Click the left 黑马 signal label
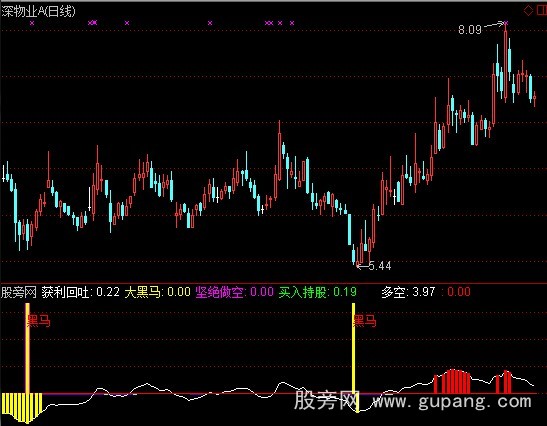 click(x=38, y=320)
